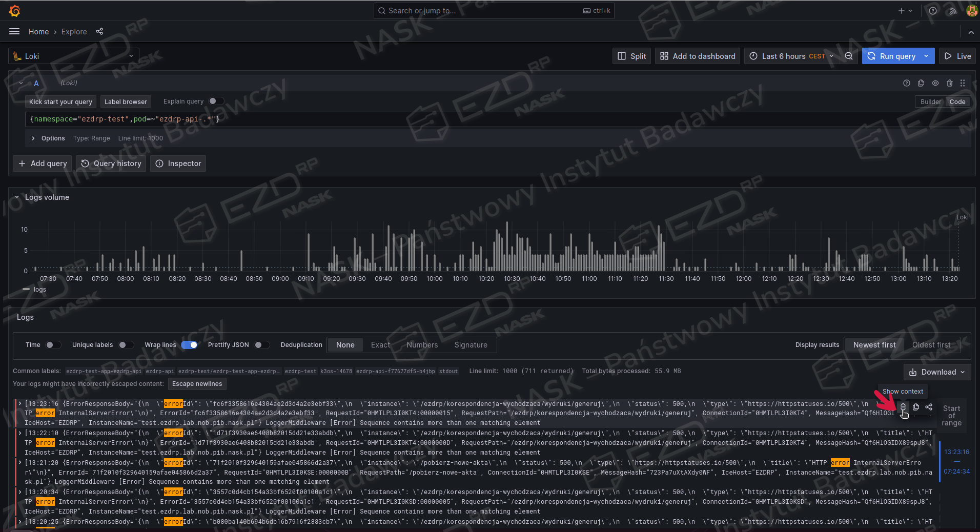This screenshot has width=980, height=532.
Task: Duplicate query A with the copy icon
Action: 921,83
